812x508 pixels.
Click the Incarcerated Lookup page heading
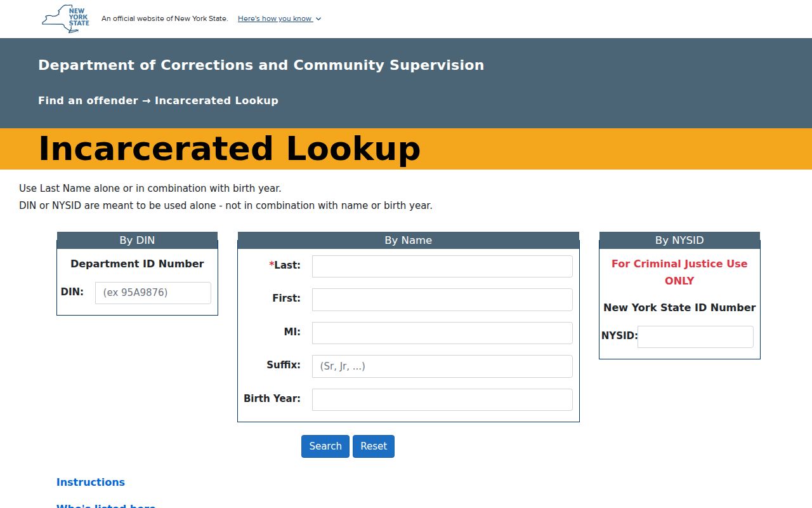[229, 149]
